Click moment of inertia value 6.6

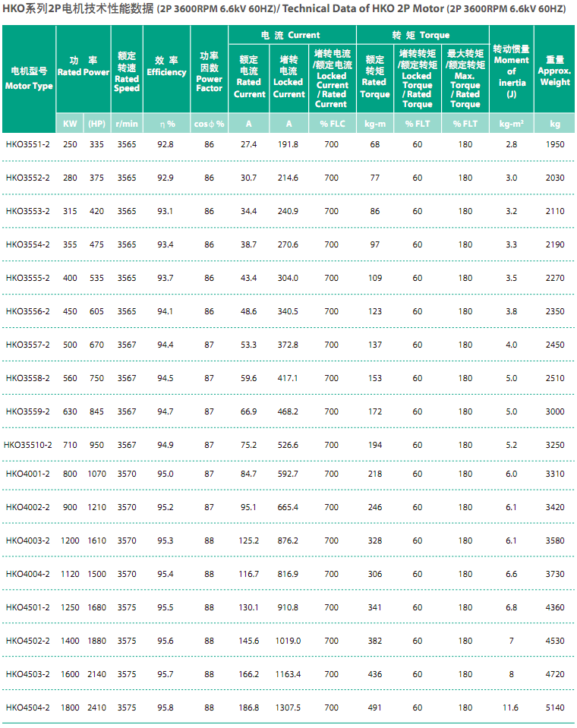[512, 575]
